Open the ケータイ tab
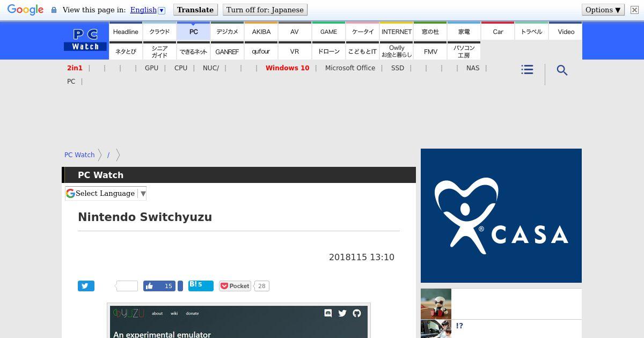 pyautogui.click(x=362, y=31)
